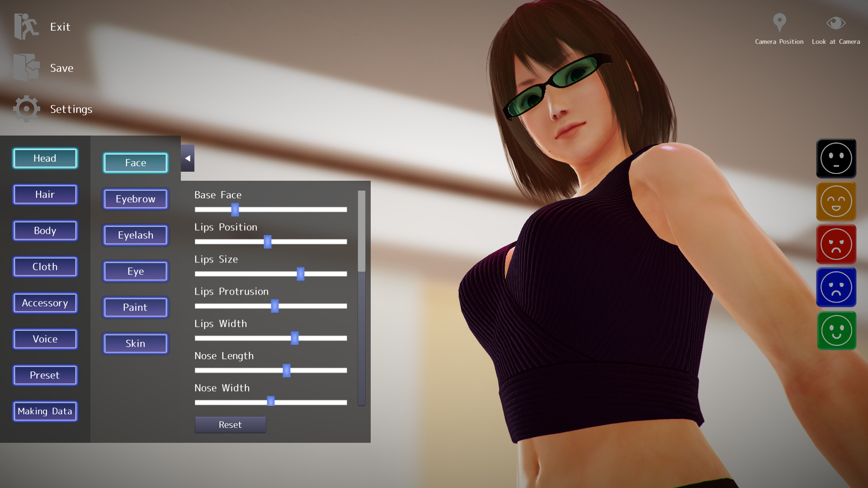Screen dimensions: 868x488
Task: Select the Hair customization tab
Action: (45, 194)
